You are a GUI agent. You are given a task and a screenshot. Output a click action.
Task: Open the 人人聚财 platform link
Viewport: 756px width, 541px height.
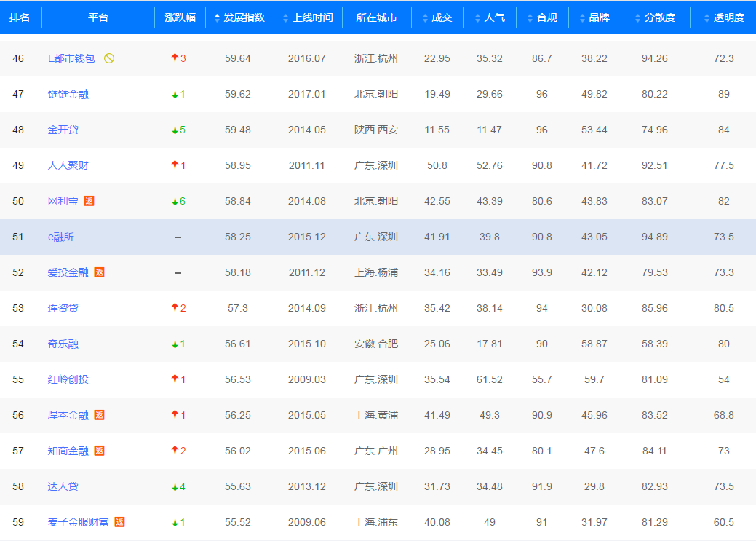pos(68,165)
